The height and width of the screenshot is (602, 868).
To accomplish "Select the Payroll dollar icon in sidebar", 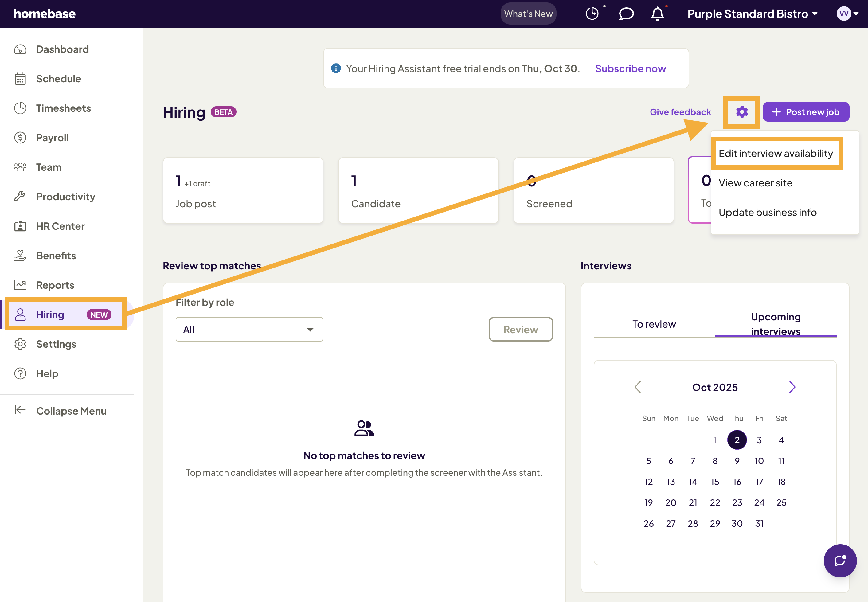I will click(x=20, y=138).
